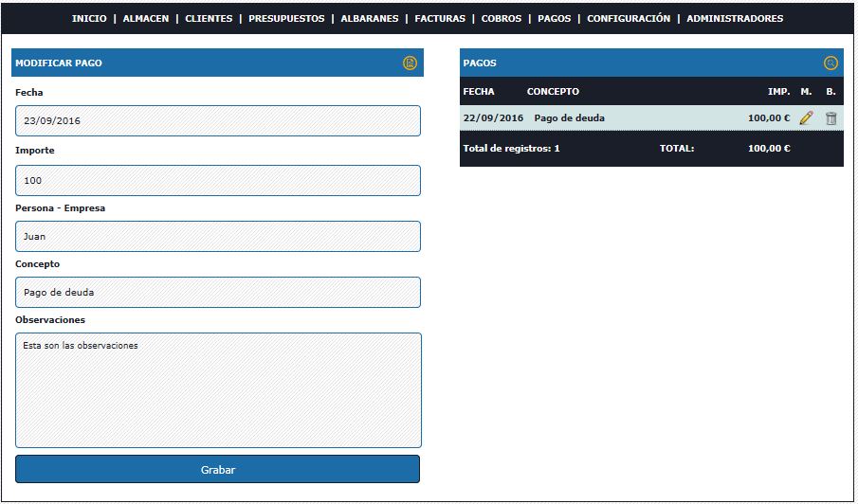Switch to the PAGOS section
The height and width of the screenshot is (504, 858).
pyautogui.click(x=554, y=19)
